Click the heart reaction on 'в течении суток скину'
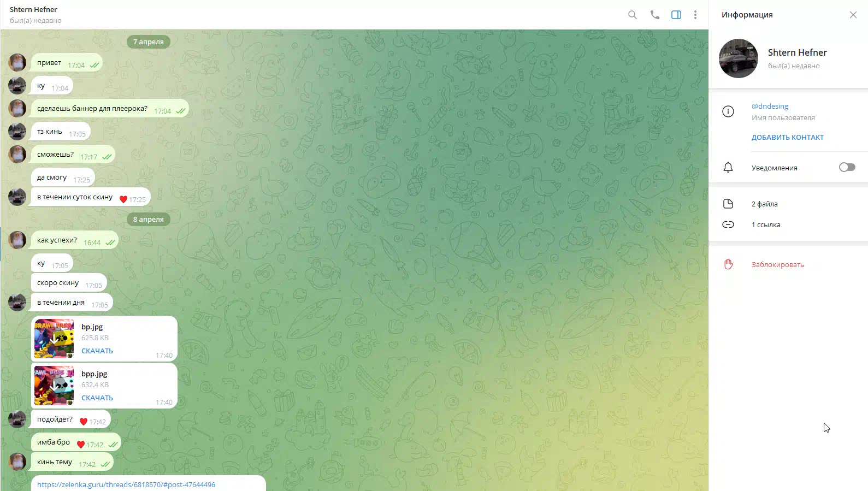This screenshot has height=491, width=868. pos(123,199)
